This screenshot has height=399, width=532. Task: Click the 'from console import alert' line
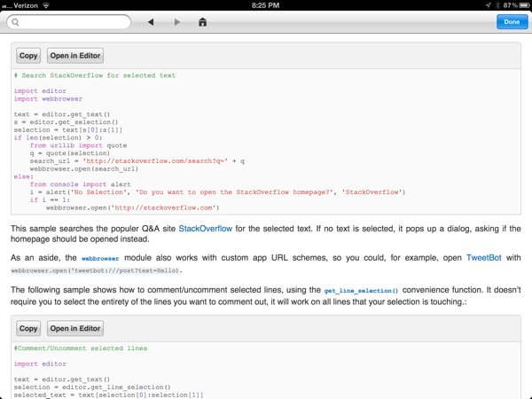81,184
